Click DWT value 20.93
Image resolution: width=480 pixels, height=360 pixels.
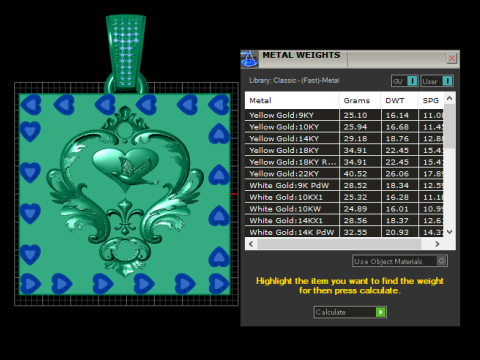[397, 232]
